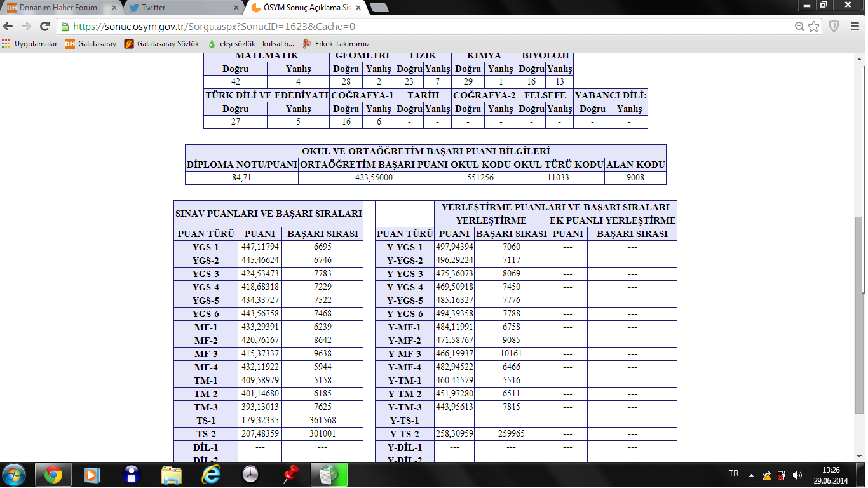Close the ÖSYM Sonuç Açıklama tab

358,8
